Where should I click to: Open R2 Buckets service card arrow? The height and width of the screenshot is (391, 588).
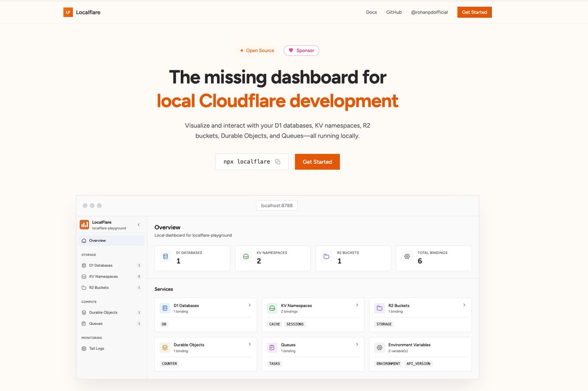(464, 305)
